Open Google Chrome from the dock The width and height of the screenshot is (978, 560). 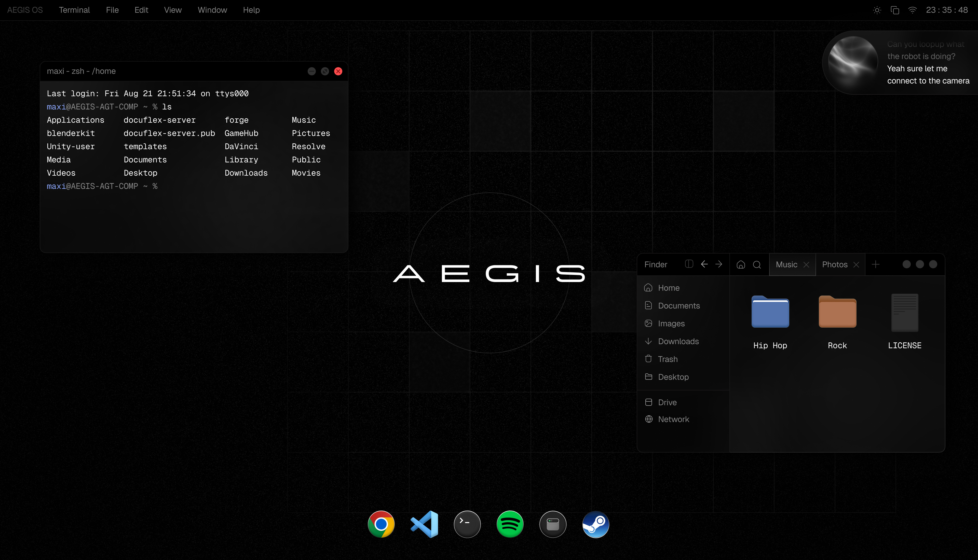tap(381, 524)
